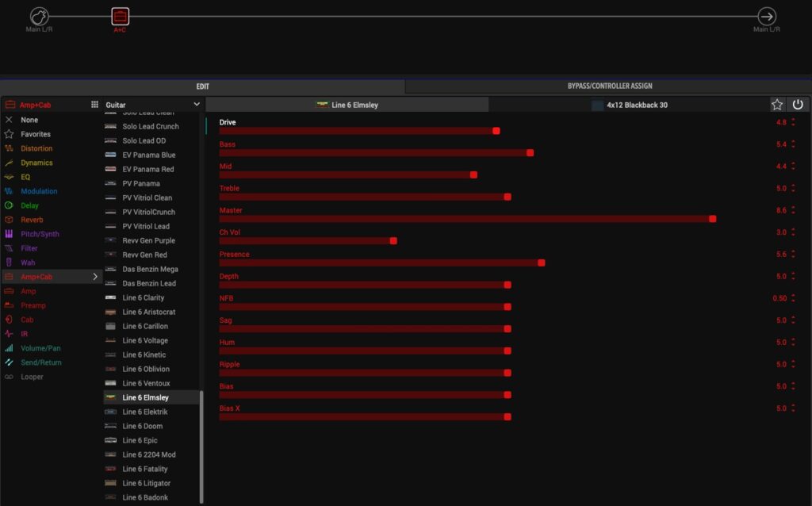The width and height of the screenshot is (812, 506).
Task: Click the guitar input block icon
Action: pos(40,16)
